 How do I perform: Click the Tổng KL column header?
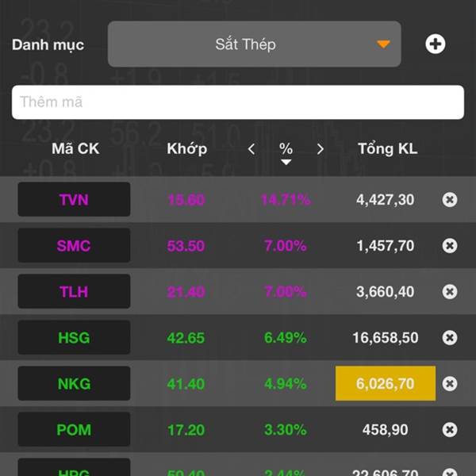387,148
